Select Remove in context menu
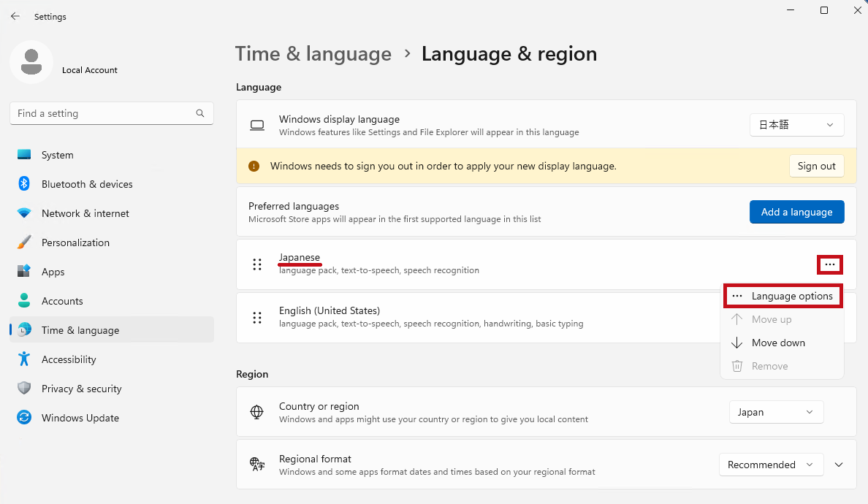Image resolution: width=868 pixels, height=504 pixels. (783, 366)
